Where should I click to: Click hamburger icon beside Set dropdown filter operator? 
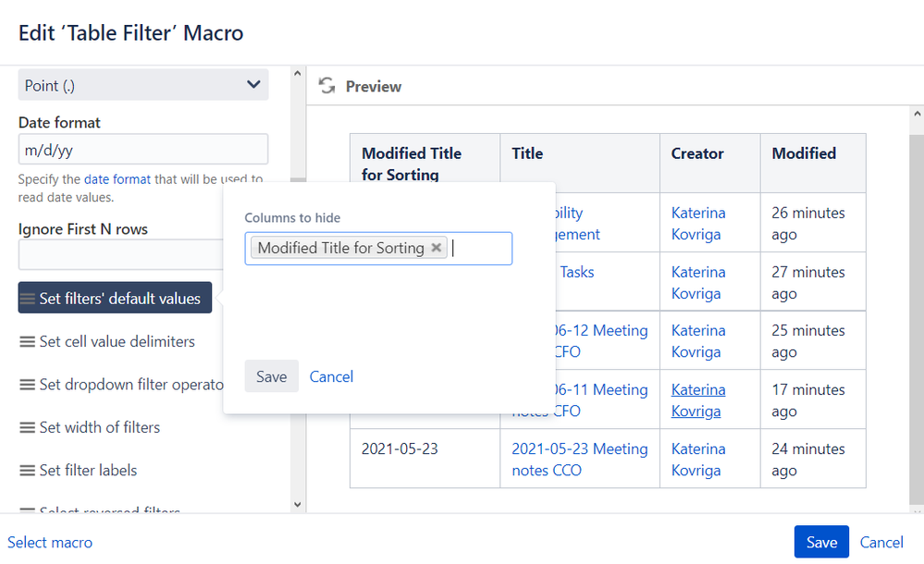click(28, 385)
